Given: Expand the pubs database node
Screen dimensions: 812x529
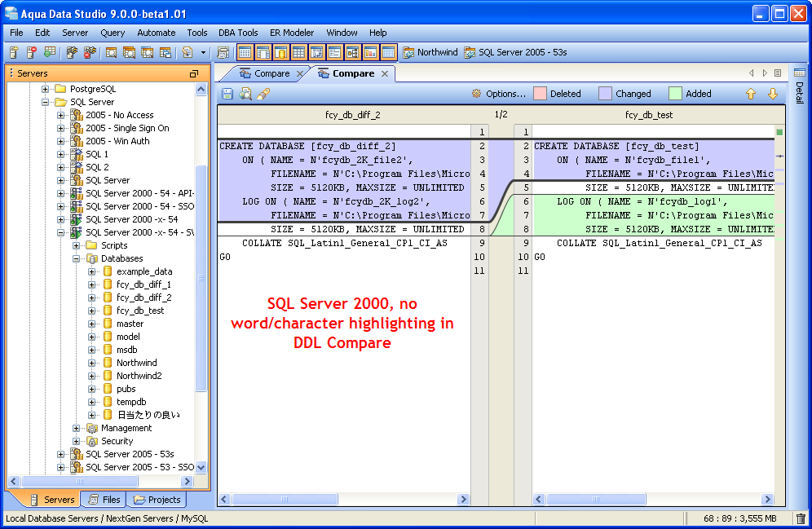Looking at the screenshot, I should [91, 389].
